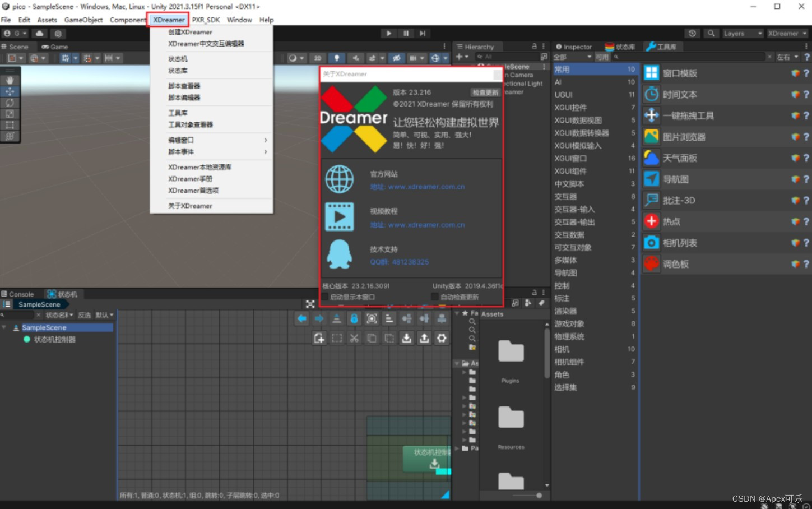
Task: Click the 天气面板 weather icon
Action: [651, 158]
